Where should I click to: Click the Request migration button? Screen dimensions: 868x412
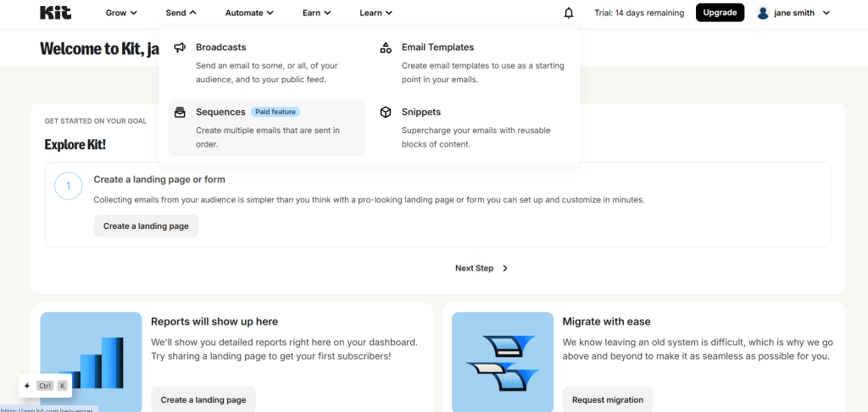[607, 399]
